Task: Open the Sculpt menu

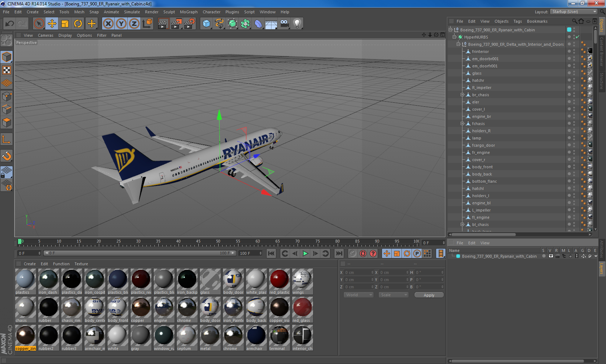Action: tap(169, 12)
